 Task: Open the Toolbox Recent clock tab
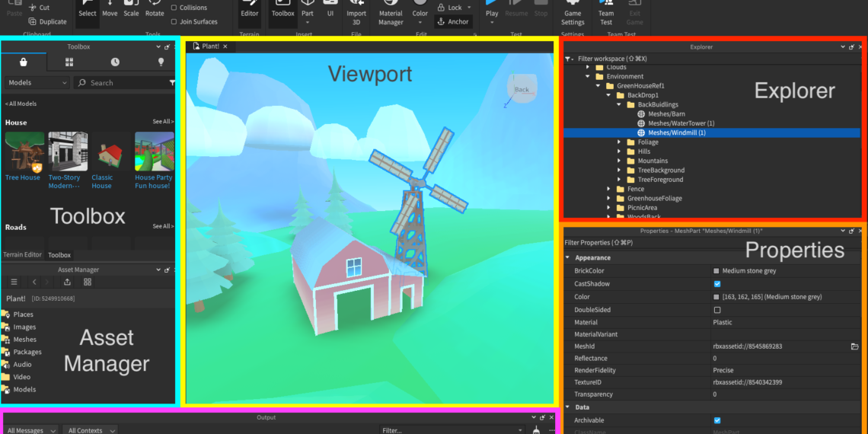click(x=114, y=62)
